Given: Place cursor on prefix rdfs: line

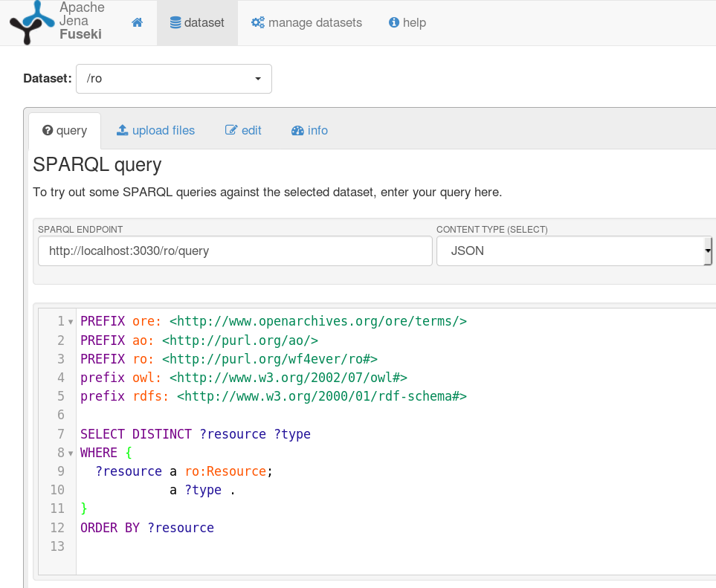Looking at the screenshot, I should 274,396.
